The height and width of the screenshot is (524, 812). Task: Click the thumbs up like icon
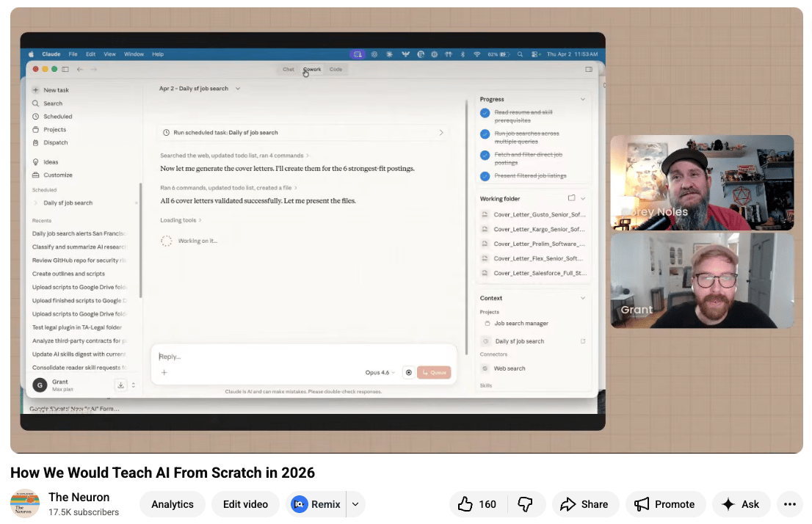click(465, 504)
